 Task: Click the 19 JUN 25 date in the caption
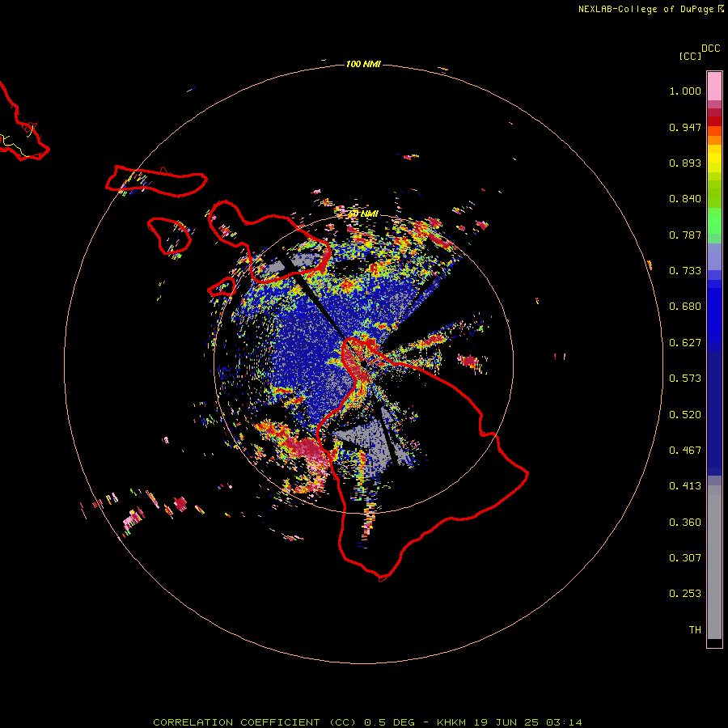[x=507, y=722]
